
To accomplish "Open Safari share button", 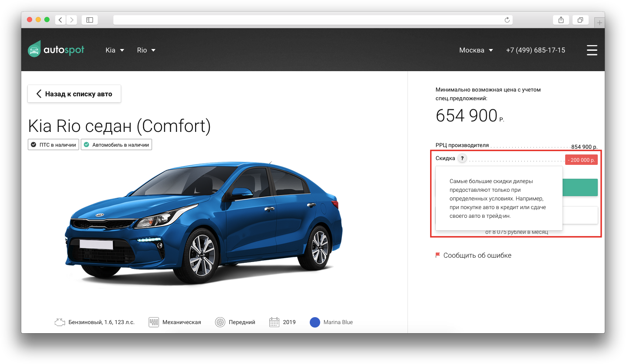I will coord(561,20).
